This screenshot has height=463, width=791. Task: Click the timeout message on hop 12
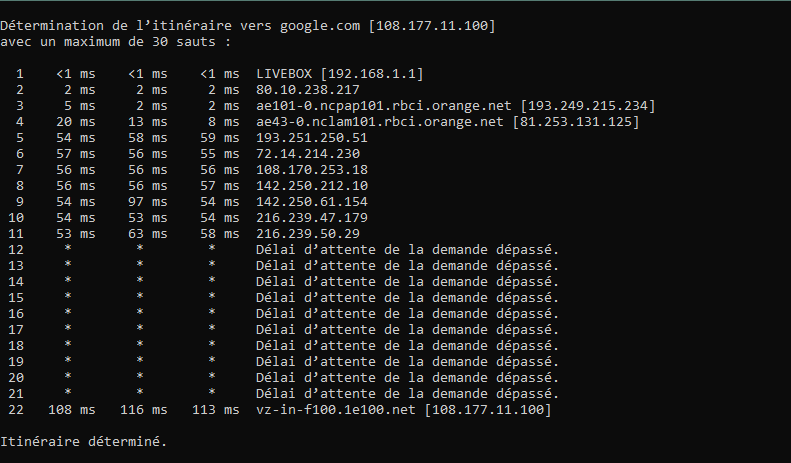click(407, 250)
